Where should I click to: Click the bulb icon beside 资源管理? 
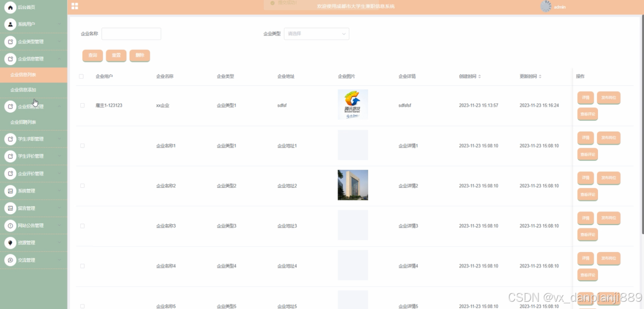click(10, 243)
